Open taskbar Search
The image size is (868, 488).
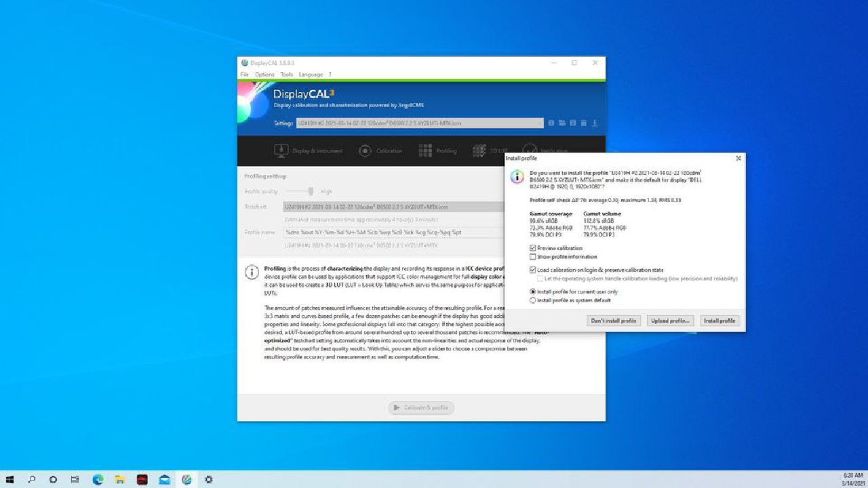(x=32, y=479)
